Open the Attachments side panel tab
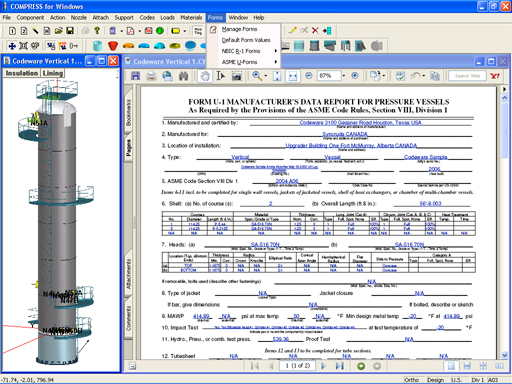The width and height of the screenshot is (512, 384). click(x=129, y=274)
